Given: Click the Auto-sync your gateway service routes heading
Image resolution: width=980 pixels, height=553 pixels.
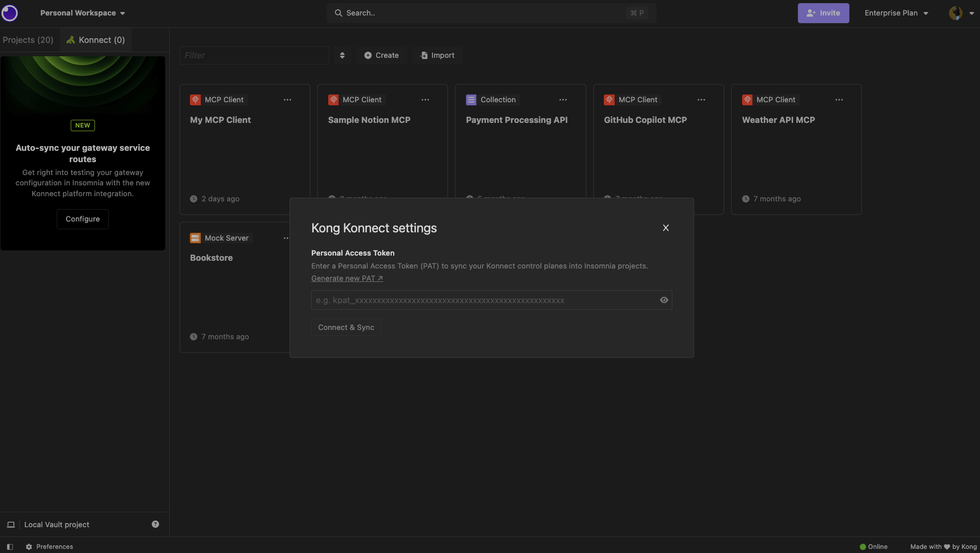Looking at the screenshot, I should point(83,153).
